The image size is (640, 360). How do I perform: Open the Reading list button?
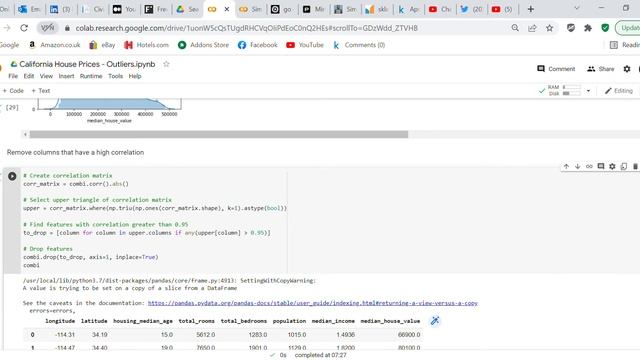click(x=624, y=45)
